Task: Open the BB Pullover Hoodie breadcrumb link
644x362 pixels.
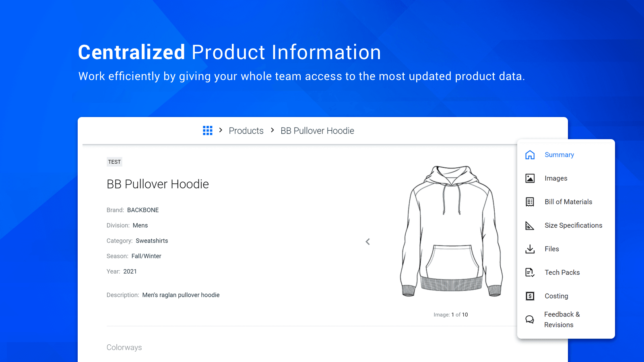Action: pos(317,130)
